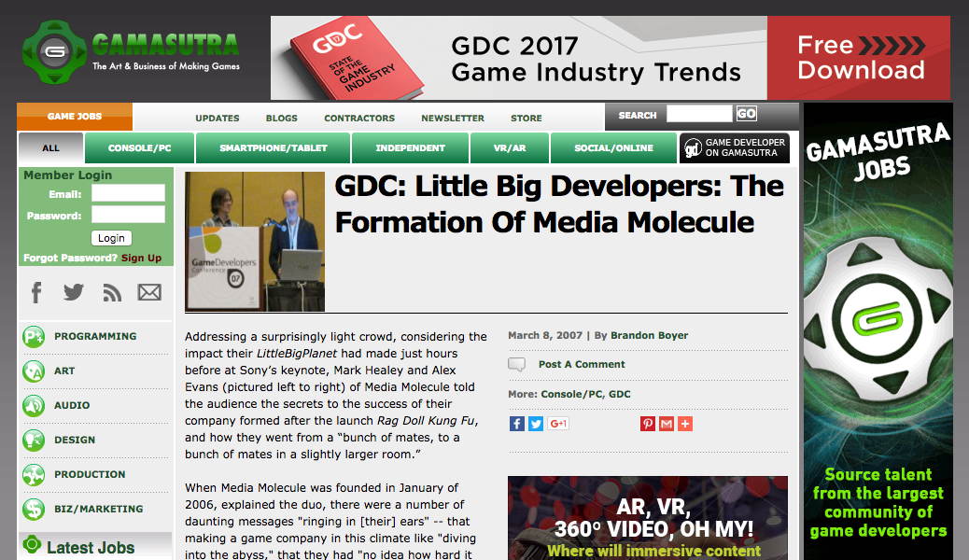Open Store in the top navigation
Image resolution: width=969 pixels, height=560 pixels.
point(527,118)
